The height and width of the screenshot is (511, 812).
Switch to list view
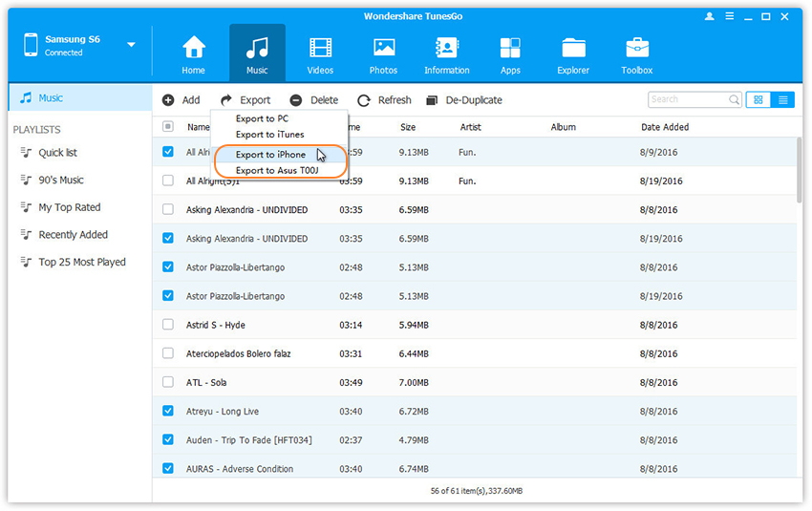783,100
